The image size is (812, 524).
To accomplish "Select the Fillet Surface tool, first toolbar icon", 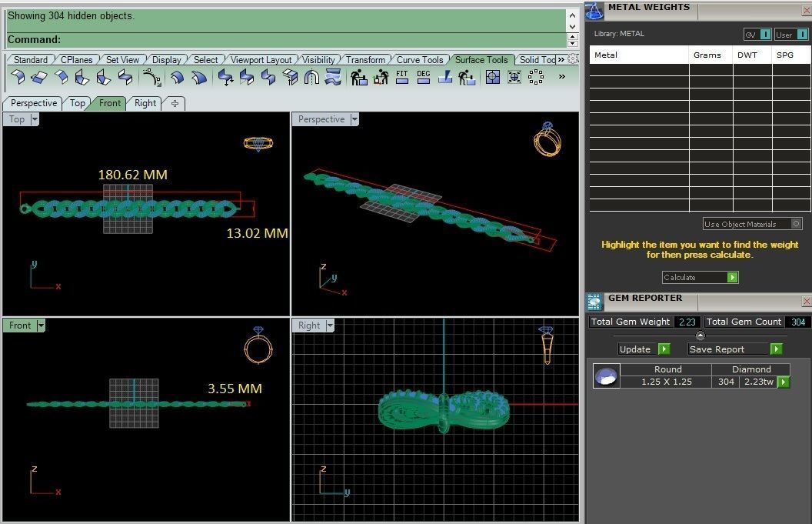I will coord(18,77).
